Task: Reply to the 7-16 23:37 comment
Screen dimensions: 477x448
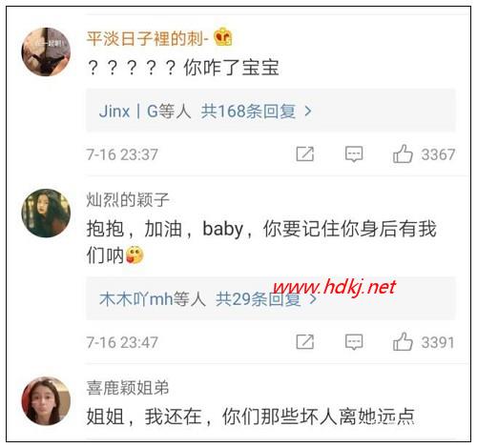Action: (x=354, y=154)
